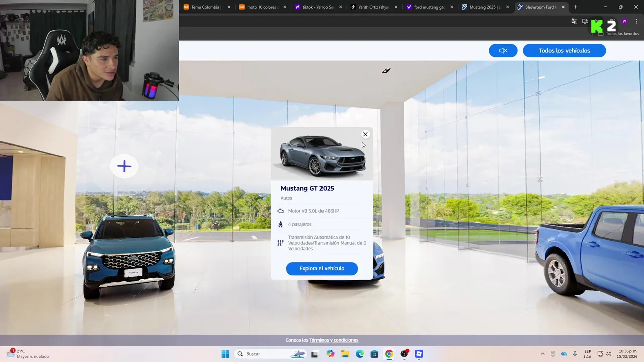Click the engine icon beside Motor V8

(280, 211)
